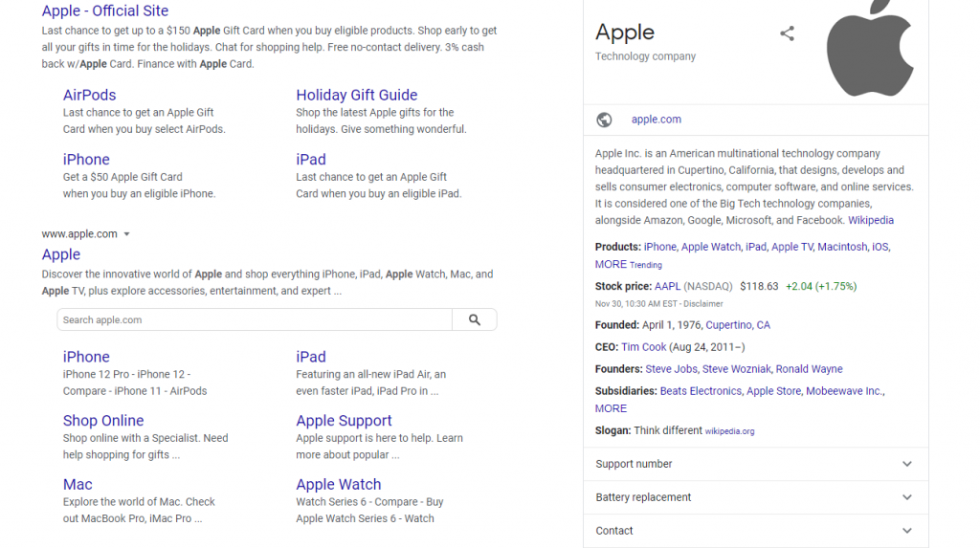Open the Apple - Official Site ad link

tap(105, 11)
